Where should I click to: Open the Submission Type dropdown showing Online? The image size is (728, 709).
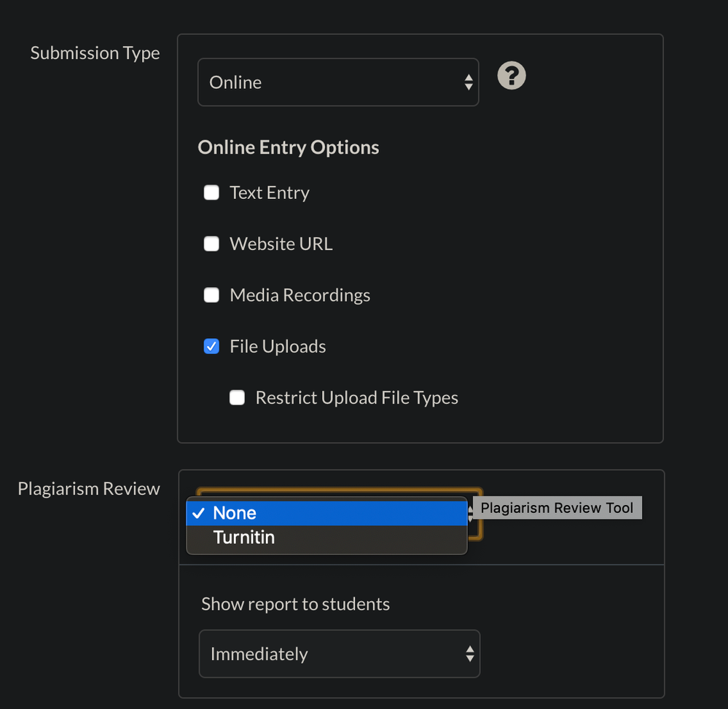pyautogui.click(x=337, y=82)
